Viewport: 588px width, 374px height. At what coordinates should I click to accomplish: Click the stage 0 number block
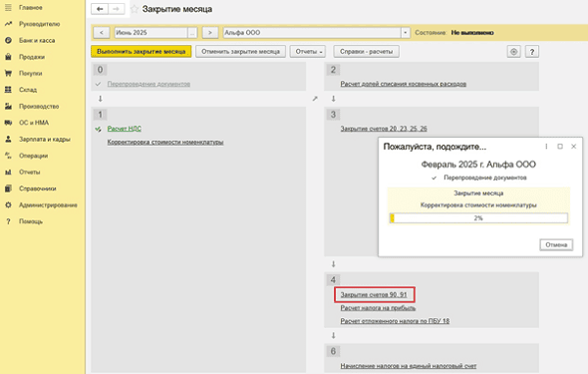coord(100,70)
